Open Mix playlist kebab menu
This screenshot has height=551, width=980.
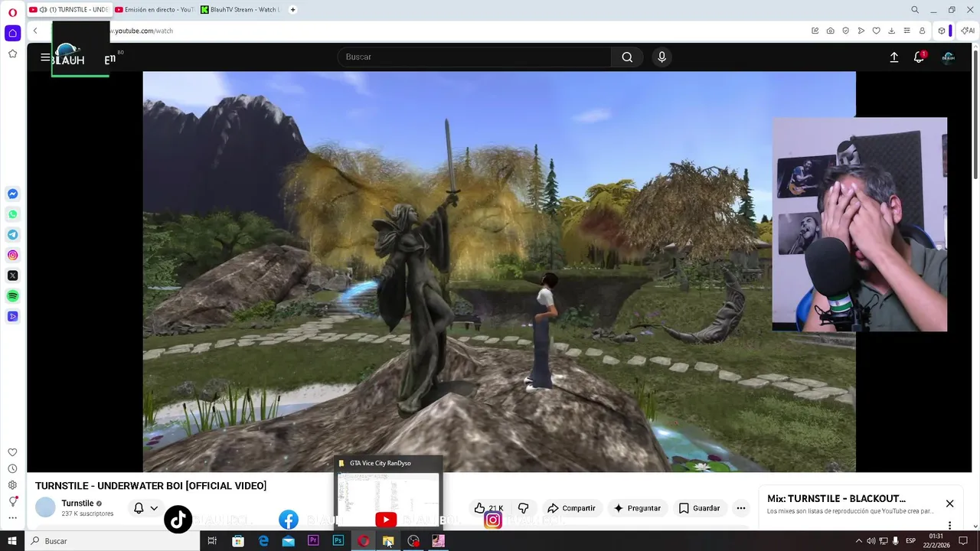[x=949, y=526]
